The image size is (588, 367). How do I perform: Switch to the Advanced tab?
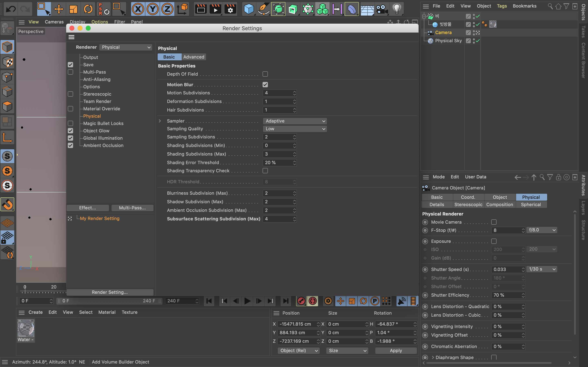[194, 57]
